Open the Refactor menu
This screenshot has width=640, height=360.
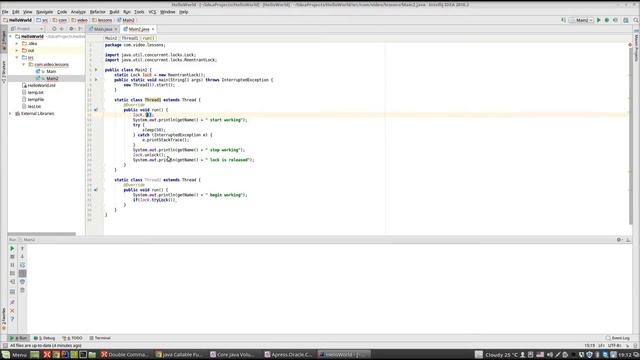point(97,12)
